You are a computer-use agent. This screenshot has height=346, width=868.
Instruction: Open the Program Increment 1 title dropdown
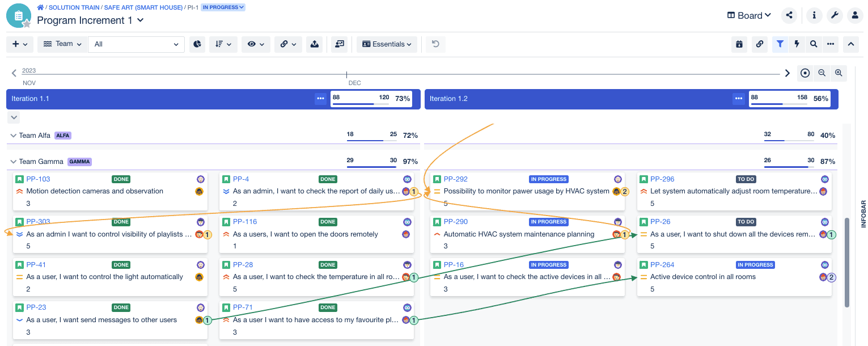(x=91, y=20)
